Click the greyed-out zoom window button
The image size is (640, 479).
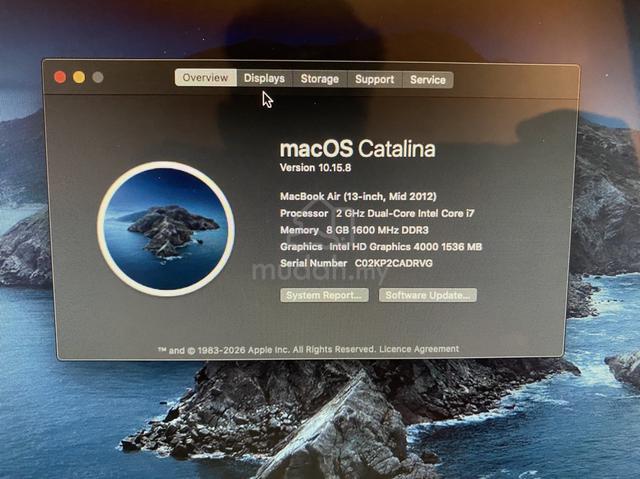98,77
